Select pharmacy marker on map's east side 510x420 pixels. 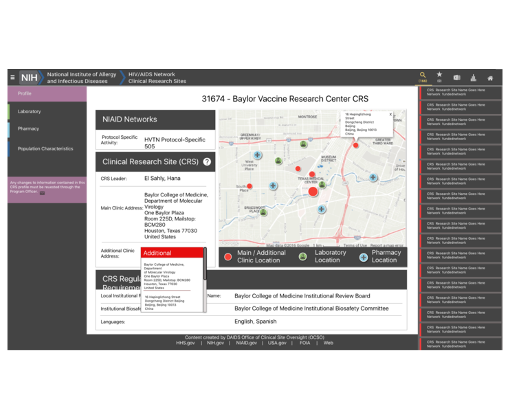373,177
